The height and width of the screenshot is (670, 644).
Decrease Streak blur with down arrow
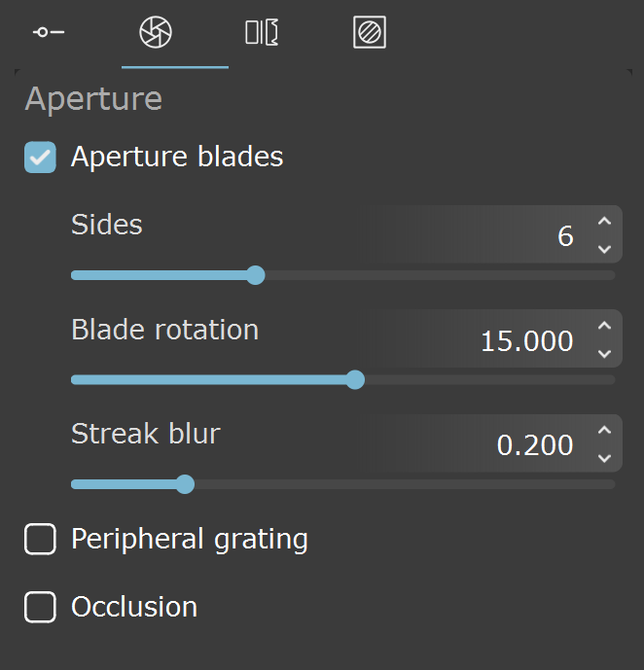tap(604, 458)
